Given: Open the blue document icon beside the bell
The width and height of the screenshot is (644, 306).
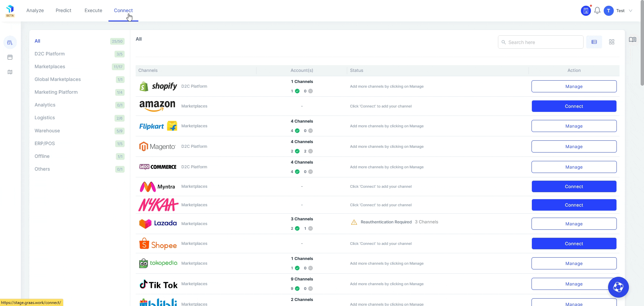Looking at the screenshot, I should coord(586,11).
